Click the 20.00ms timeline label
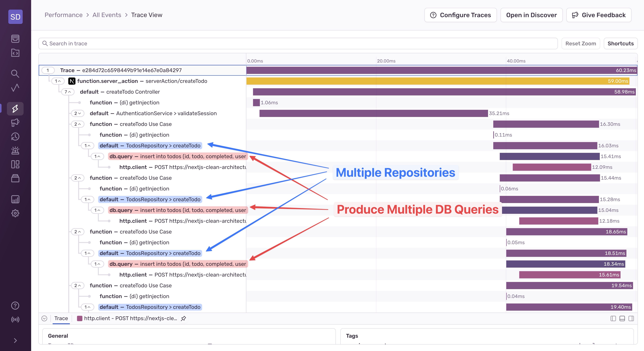644x351 pixels. (x=386, y=61)
